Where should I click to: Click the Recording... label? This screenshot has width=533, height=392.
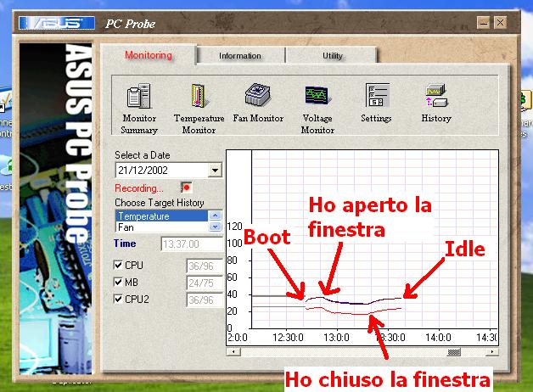pos(139,188)
